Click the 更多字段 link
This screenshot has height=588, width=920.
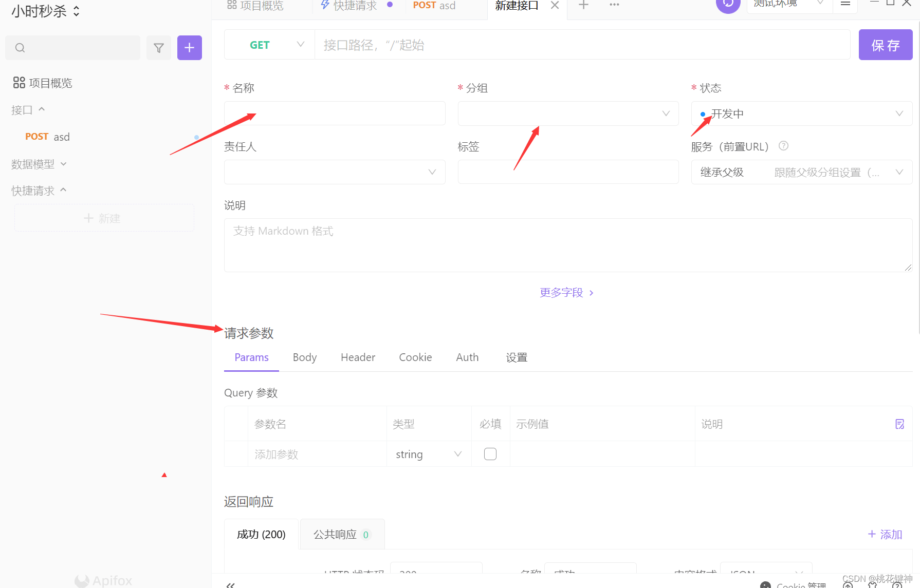coord(567,293)
